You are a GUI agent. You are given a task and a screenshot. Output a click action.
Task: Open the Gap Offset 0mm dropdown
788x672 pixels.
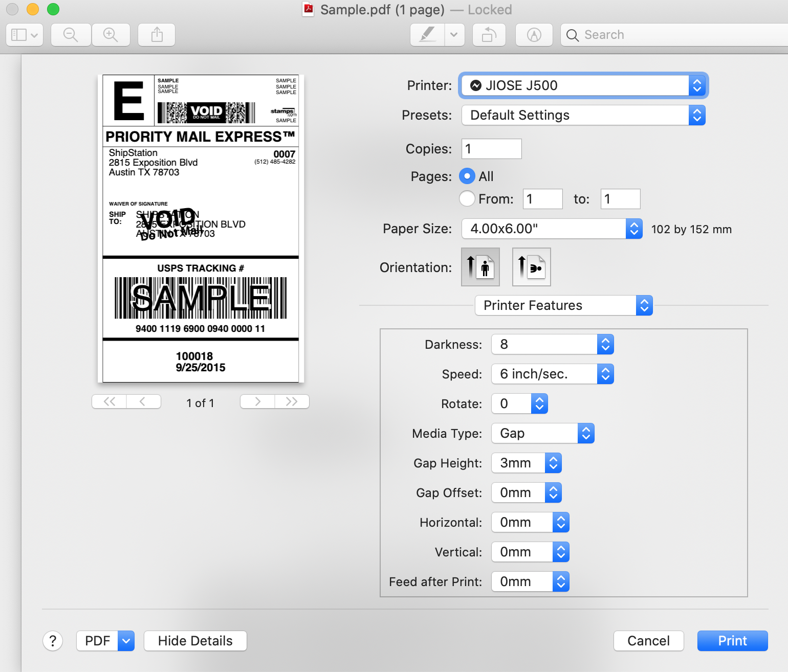[527, 492]
